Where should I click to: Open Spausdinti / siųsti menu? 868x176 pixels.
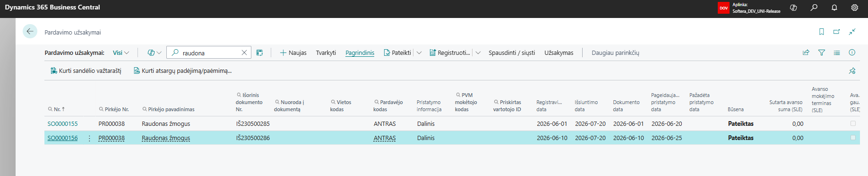pos(512,53)
